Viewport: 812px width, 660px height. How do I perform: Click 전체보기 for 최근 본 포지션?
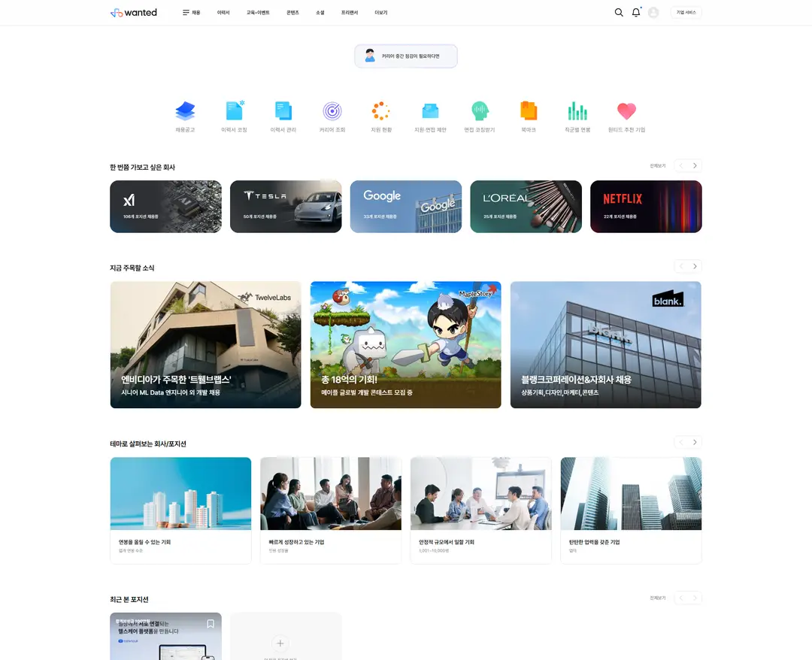[x=658, y=598]
